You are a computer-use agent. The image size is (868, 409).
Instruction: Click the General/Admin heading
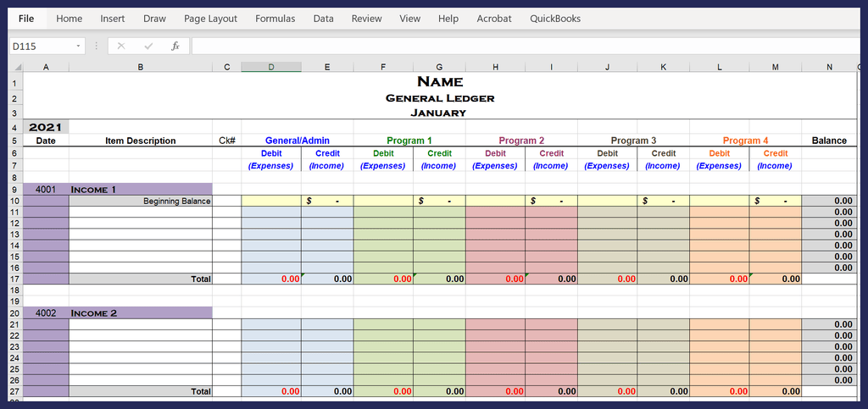click(298, 141)
